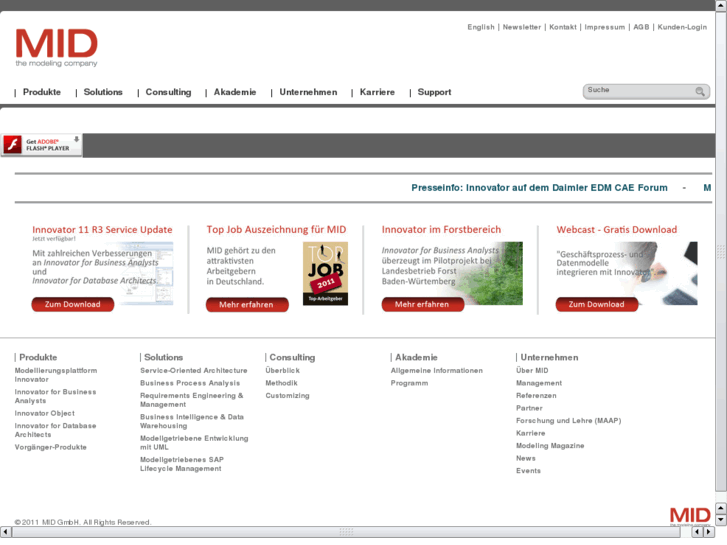Viewport: 727px width, 545px height.
Task: Open footer Partner link
Action: (529, 408)
